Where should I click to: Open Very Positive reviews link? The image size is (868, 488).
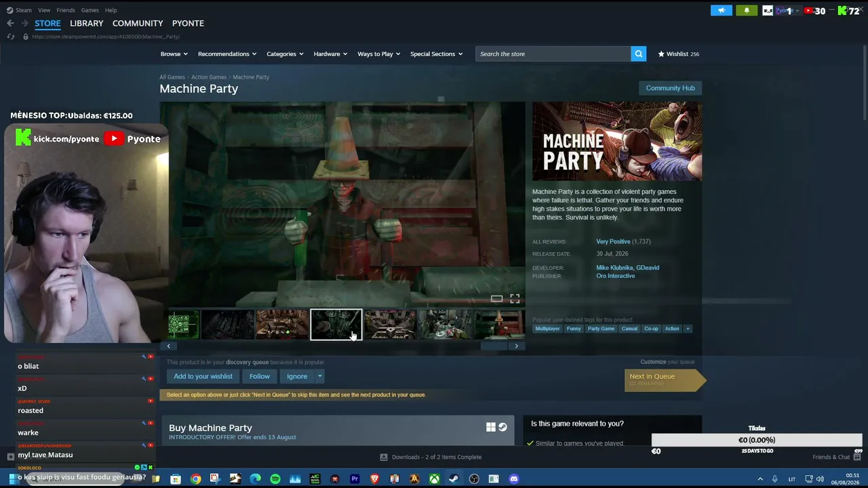pyautogui.click(x=613, y=241)
